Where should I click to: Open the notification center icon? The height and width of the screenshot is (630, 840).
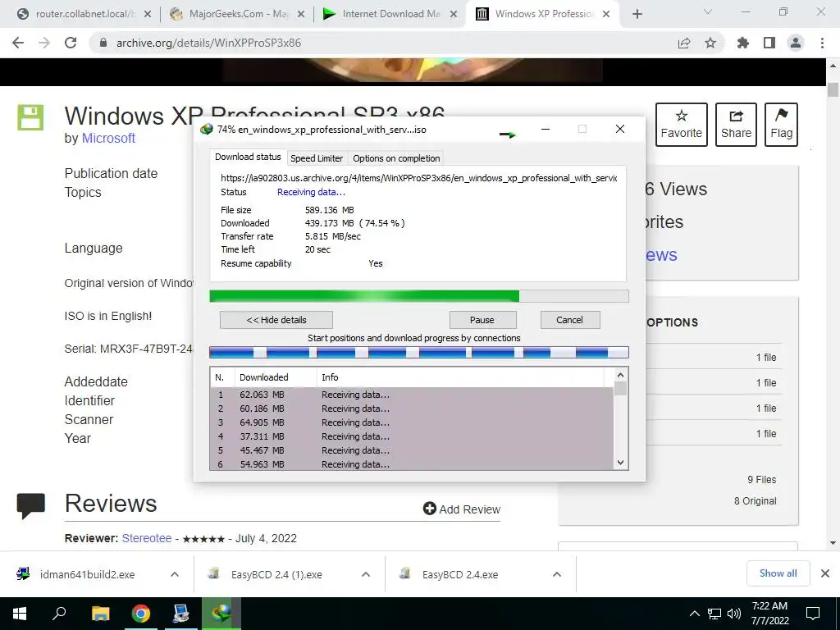(813, 614)
